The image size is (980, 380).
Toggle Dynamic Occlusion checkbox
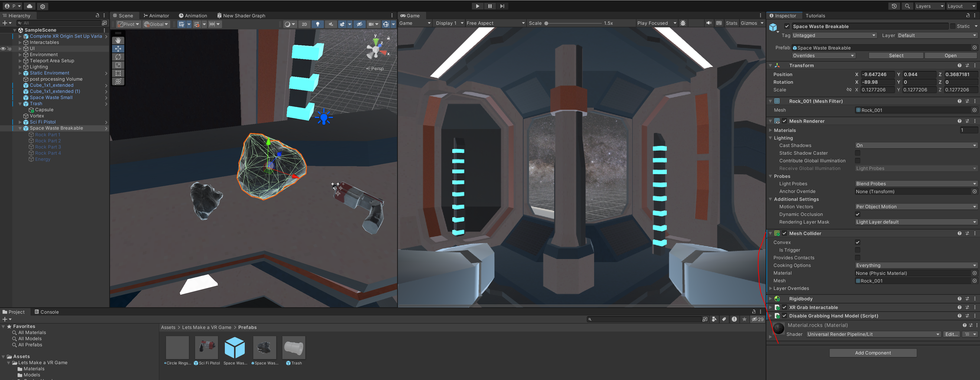click(857, 214)
